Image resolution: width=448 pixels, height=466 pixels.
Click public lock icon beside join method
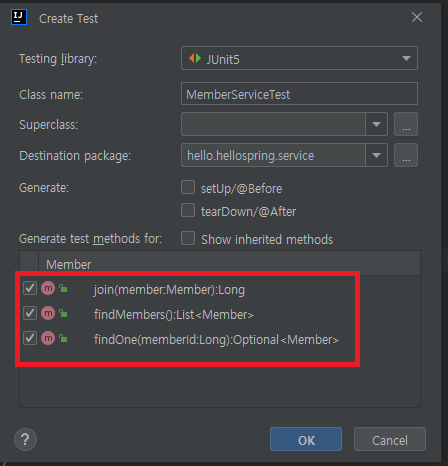(63, 288)
